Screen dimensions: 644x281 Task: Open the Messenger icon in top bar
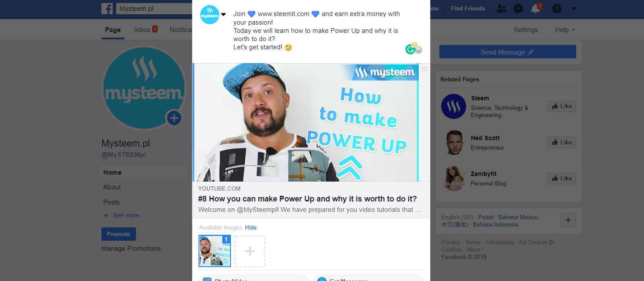pos(518,9)
